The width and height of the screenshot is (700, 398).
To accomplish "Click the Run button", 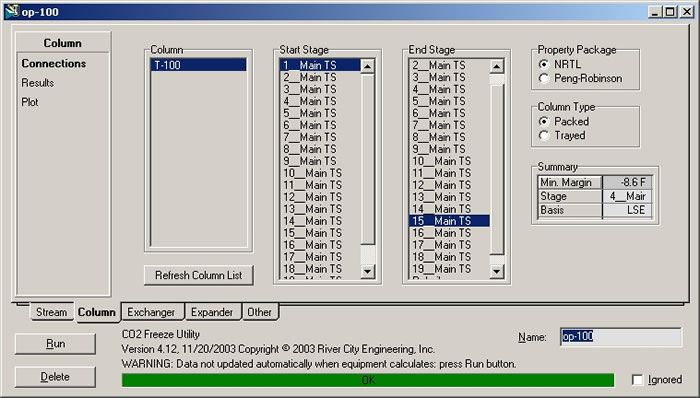I will [55, 344].
